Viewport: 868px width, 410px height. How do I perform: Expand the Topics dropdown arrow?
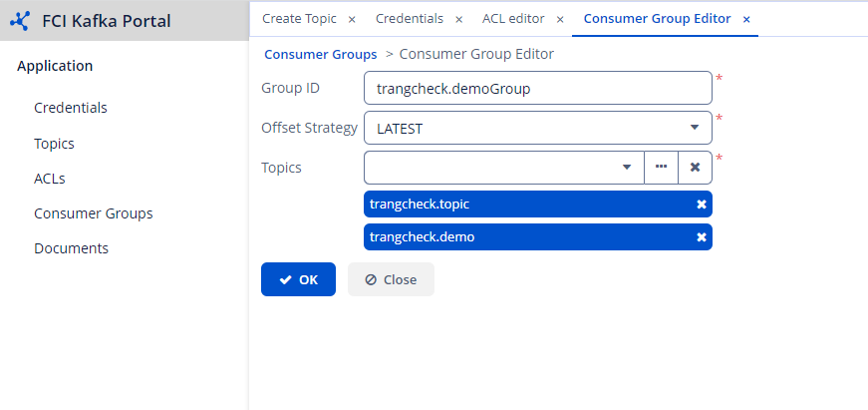(x=627, y=168)
